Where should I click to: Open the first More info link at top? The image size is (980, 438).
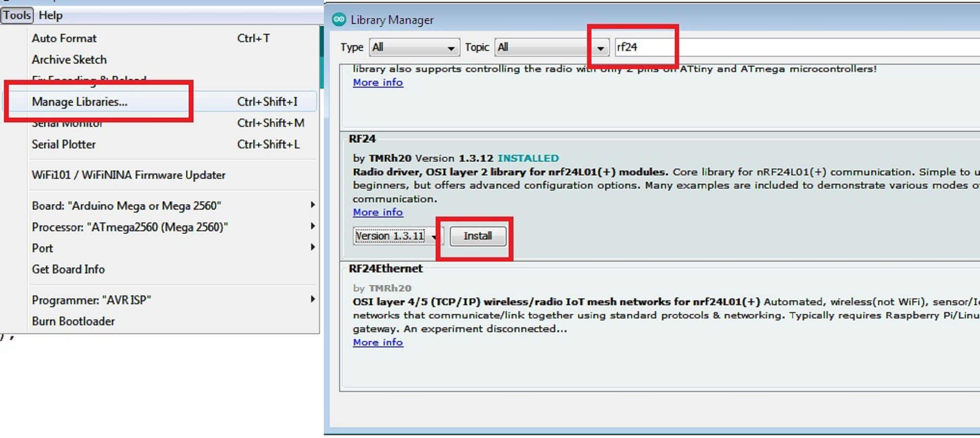[378, 82]
